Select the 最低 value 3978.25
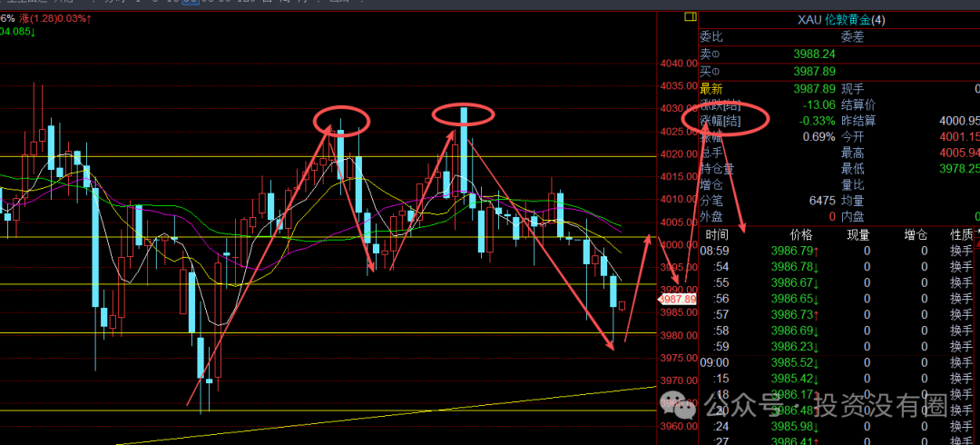Image resolution: width=980 pixels, height=445 pixels. click(x=959, y=169)
